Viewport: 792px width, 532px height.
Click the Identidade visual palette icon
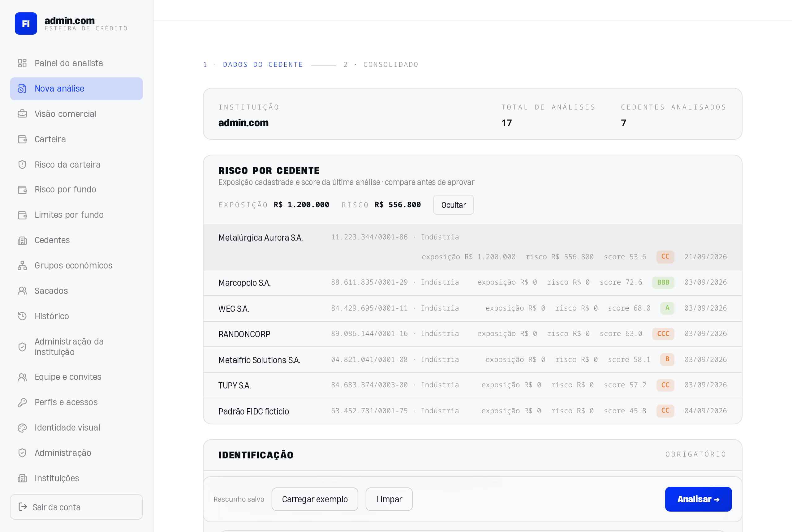(22, 428)
